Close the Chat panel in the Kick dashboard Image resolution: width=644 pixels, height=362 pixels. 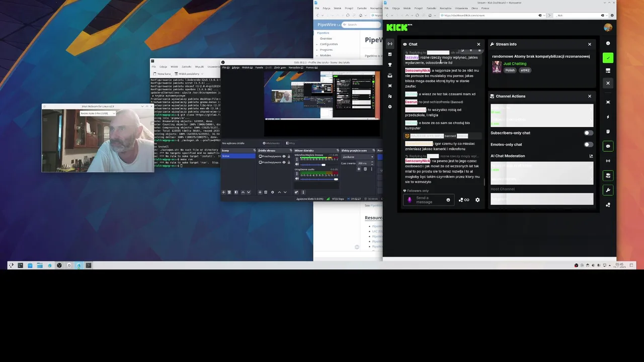(x=478, y=44)
